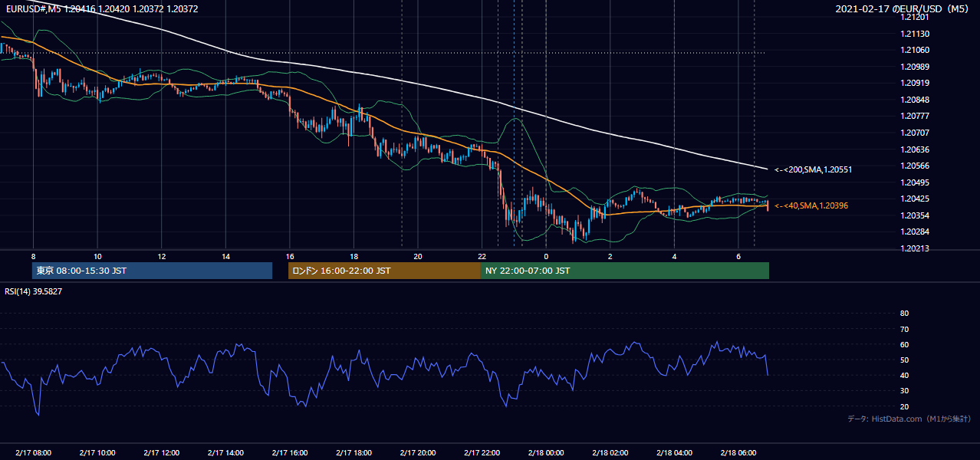Screen dimensions: 980x460
Task: Click price axis value 1.20989
Action: 915,67
